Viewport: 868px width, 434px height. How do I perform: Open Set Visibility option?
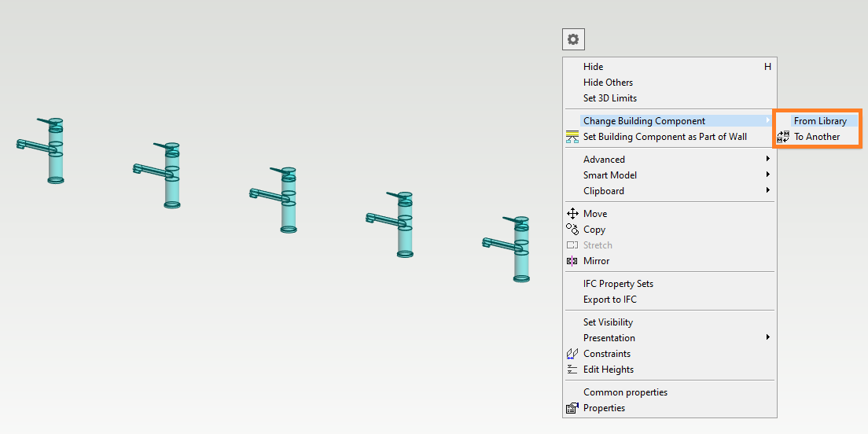608,322
